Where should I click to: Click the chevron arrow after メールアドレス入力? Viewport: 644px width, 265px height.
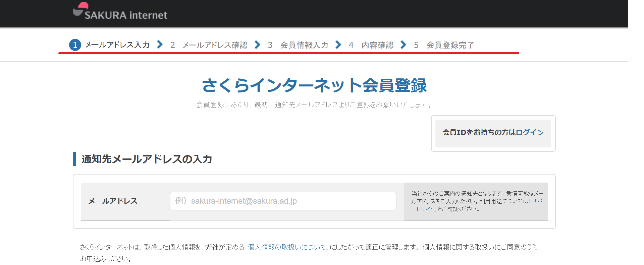pyautogui.click(x=160, y=45)
